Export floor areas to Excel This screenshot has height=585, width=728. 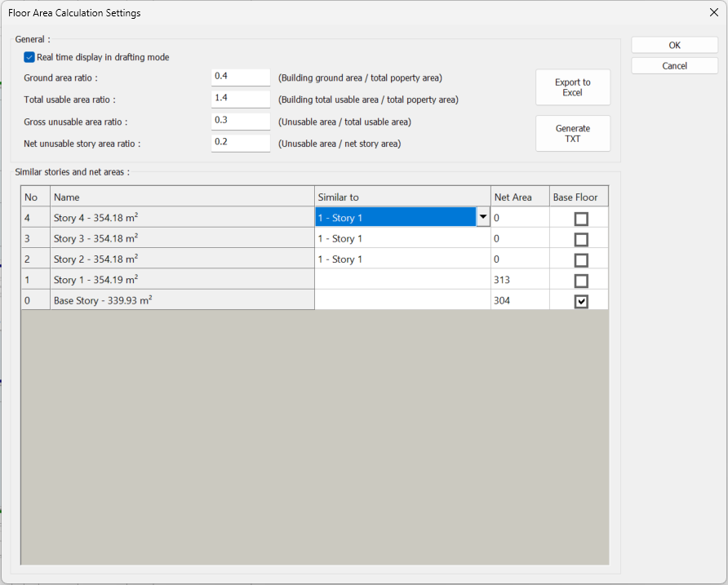tap(572, 87)
